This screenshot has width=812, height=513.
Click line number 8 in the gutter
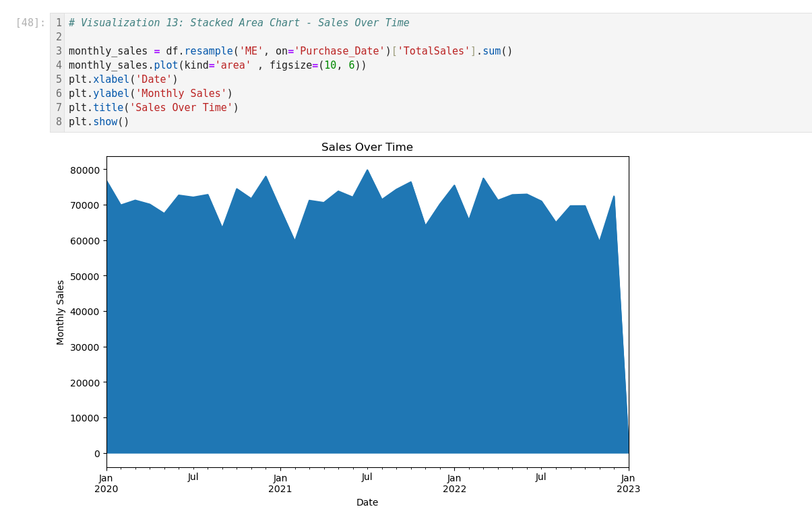point(59,122)
